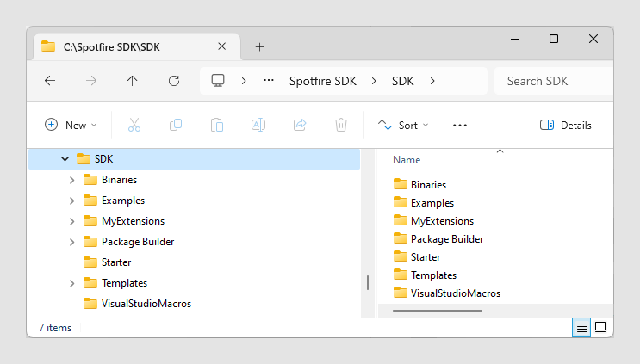Viewport: 640px width, 364px height.
Task: Minimize the File Explorer window
Action: click(515, 39)
